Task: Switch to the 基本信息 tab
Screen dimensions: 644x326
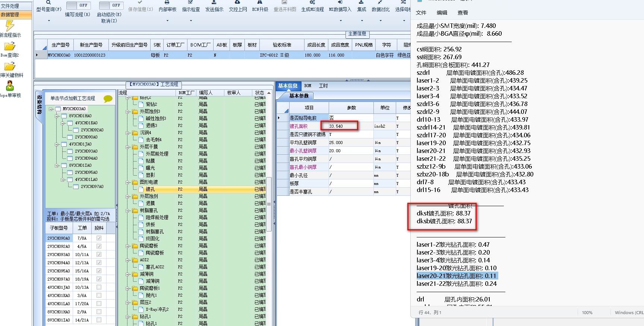Action: (288, 86)
